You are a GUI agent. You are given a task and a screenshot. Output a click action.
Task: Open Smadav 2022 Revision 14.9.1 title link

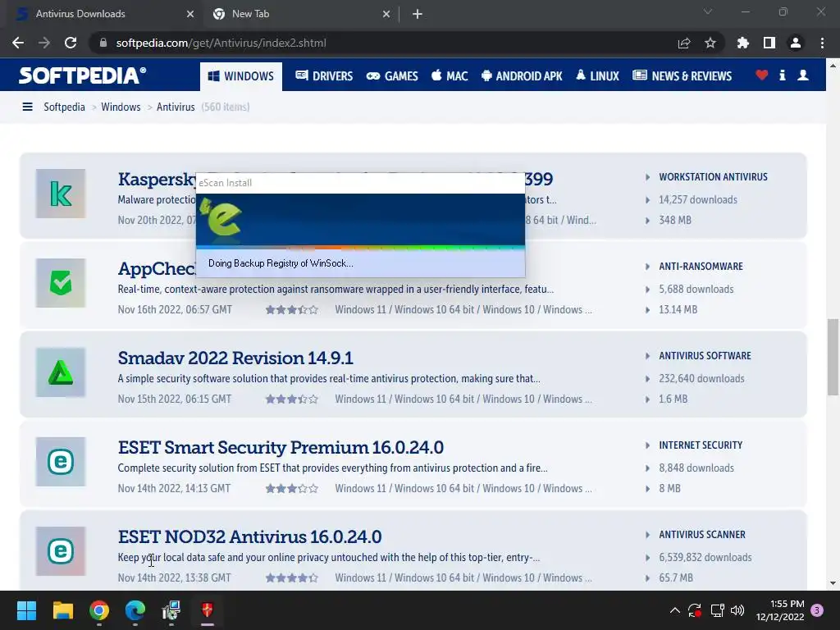click(235, 358)
